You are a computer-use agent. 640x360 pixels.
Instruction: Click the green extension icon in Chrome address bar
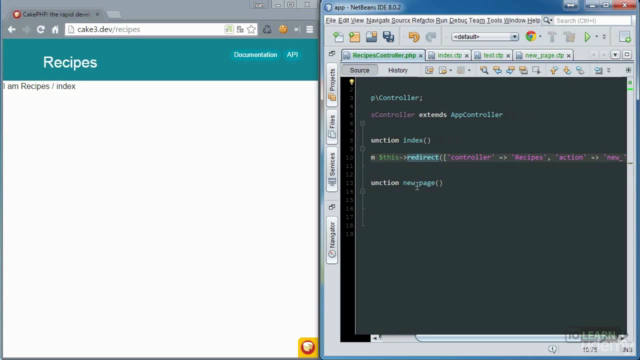pyautogui.click(x=229, y=29)
